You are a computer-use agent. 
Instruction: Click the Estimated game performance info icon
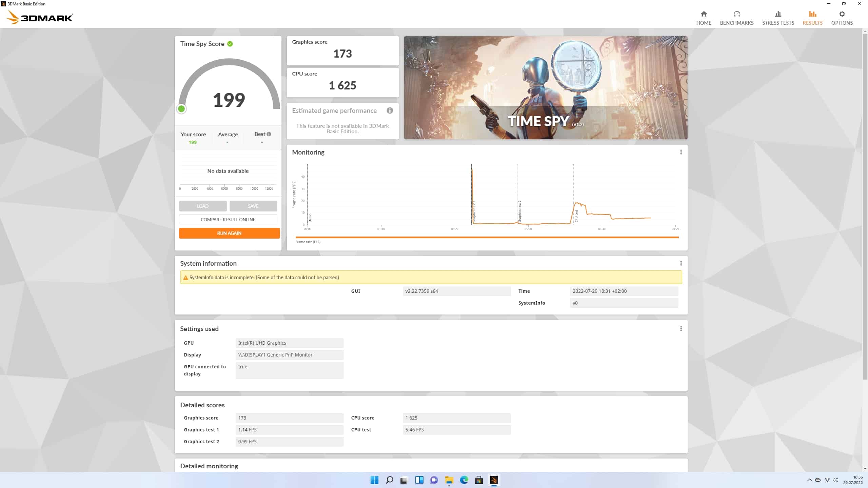[x=390, y=110]
